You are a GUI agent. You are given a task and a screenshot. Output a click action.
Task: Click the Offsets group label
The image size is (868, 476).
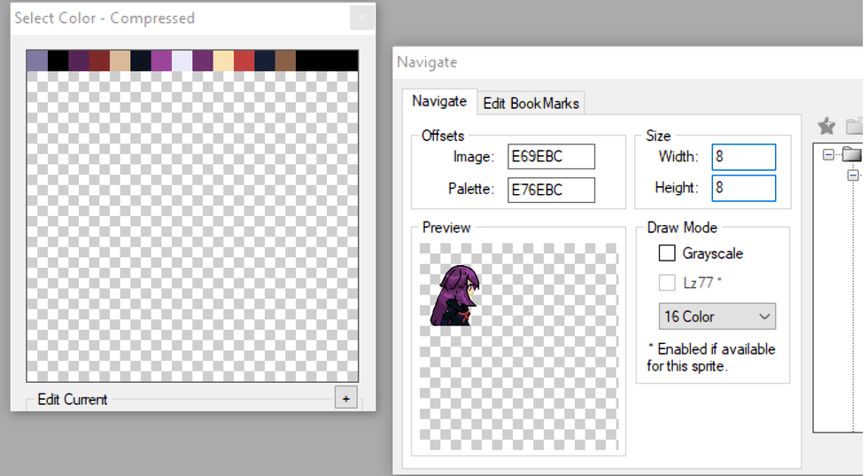[x=442, y=136]
